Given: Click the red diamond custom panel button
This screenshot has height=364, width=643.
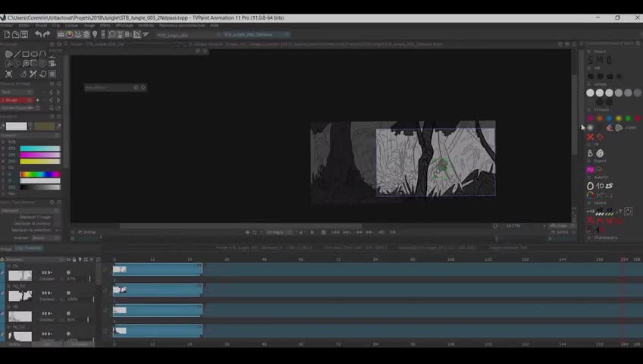Looking at the screenshot, I should [x=600, y=137].
